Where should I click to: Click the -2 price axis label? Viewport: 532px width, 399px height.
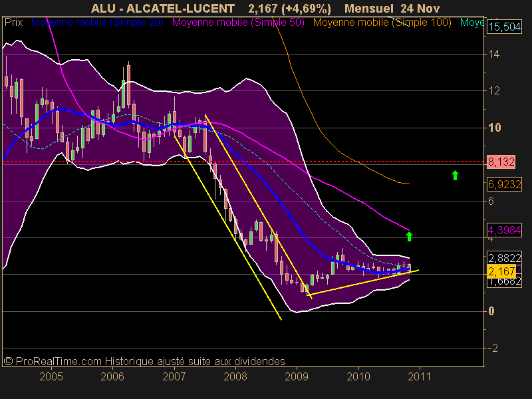pos(493,348)
